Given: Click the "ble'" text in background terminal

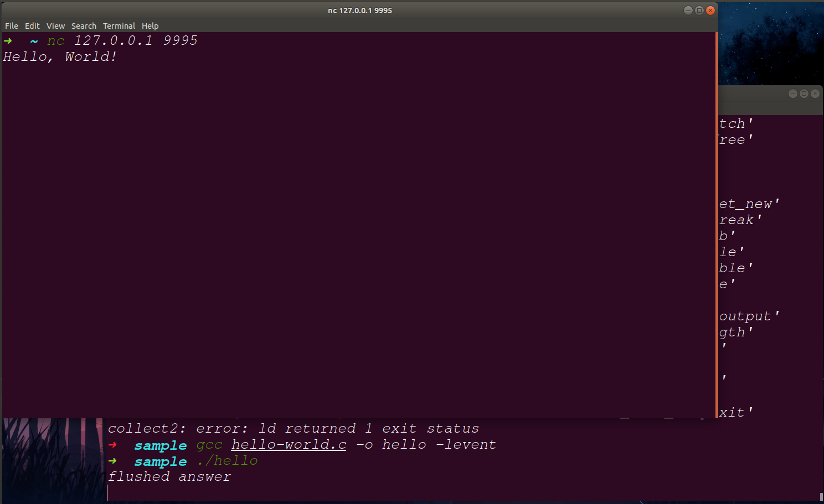Looking at the screenshot, I should coord(736,268).
